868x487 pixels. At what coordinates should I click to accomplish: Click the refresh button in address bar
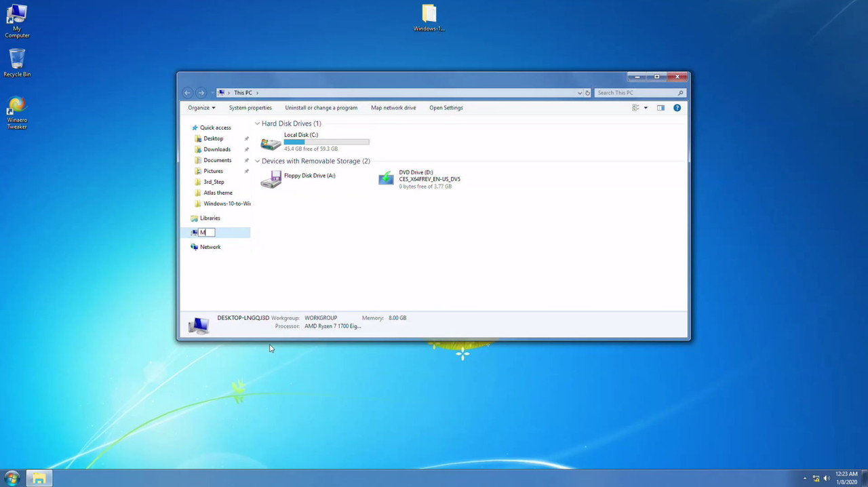click(588, 93)
